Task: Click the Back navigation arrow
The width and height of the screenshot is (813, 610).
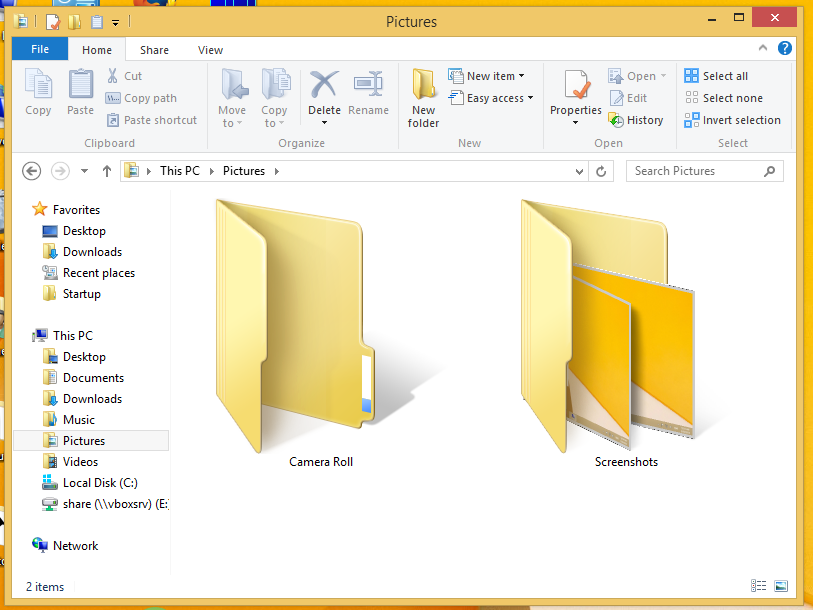Action: 31,171
